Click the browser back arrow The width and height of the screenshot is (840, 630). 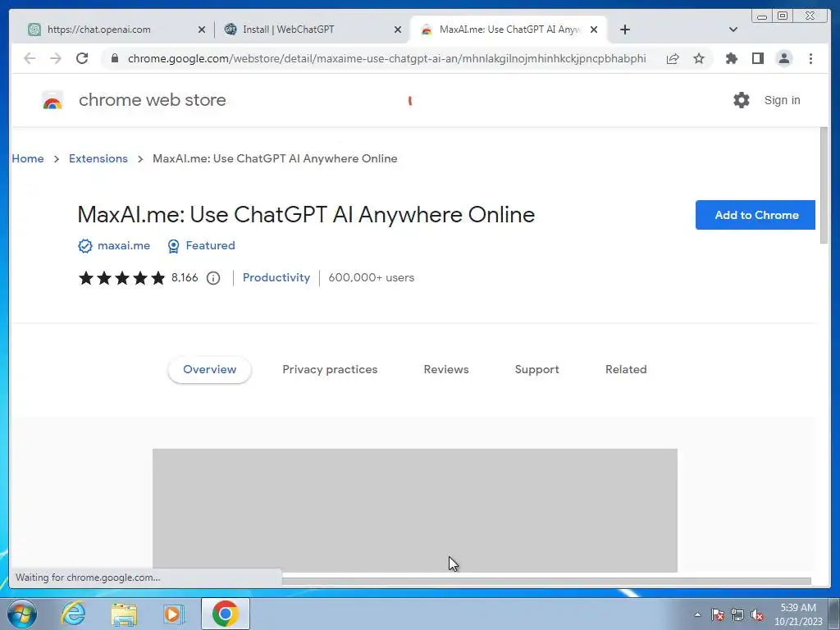click(x=30, y=58)
